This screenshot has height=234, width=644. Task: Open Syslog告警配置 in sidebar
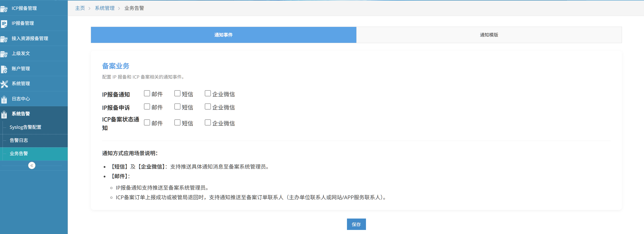(x=25, y=127)
